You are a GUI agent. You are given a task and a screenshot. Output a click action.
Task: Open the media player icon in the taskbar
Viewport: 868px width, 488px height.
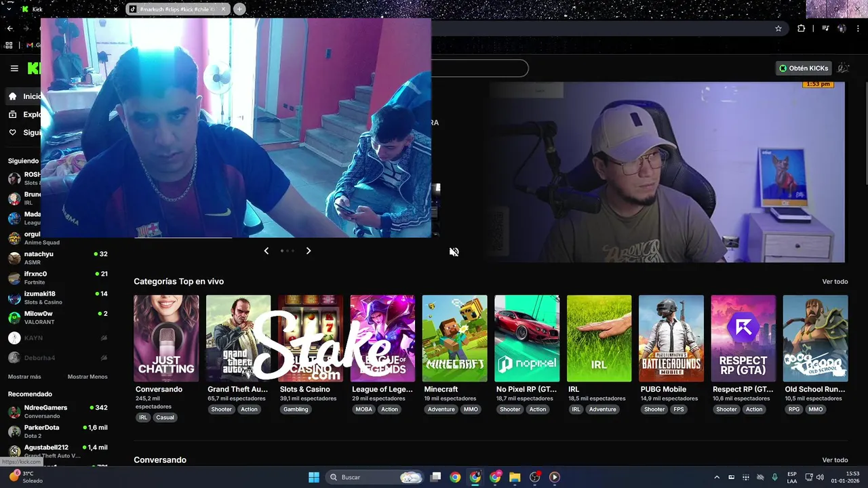tap(555, 477)
